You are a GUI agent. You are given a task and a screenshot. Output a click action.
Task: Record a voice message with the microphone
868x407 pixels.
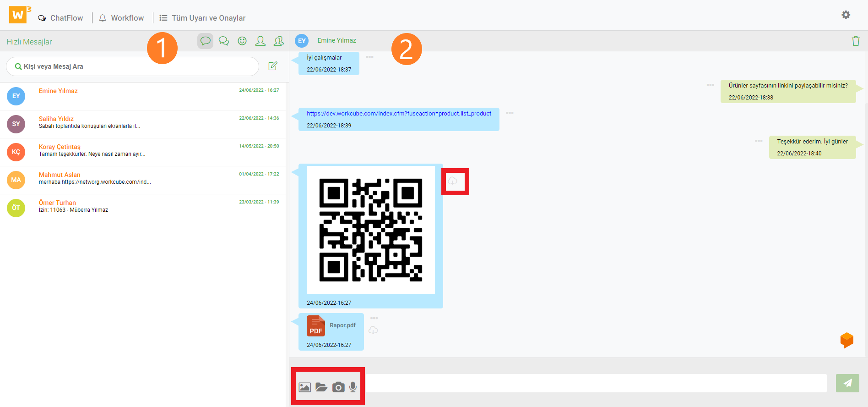tap(353, 387)
